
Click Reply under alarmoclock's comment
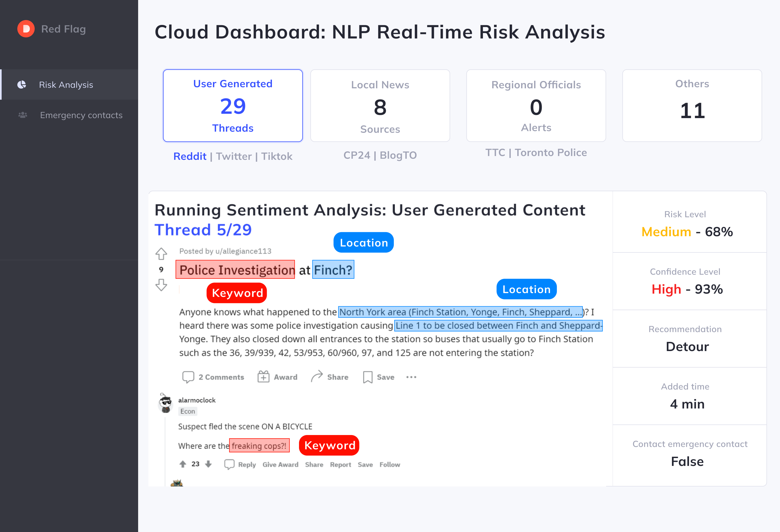pyautogui.click(x=247, y=465)
